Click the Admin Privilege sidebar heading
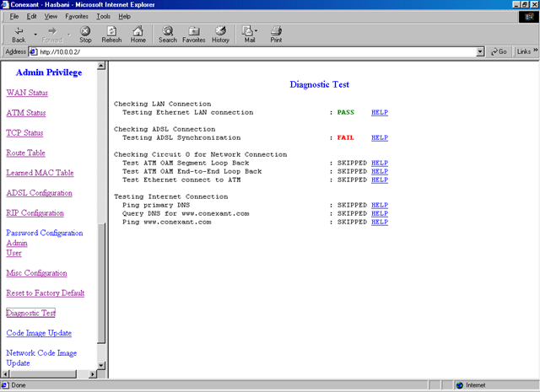The height and width of the screenshot is (392, 540). [x=49, y=72]
